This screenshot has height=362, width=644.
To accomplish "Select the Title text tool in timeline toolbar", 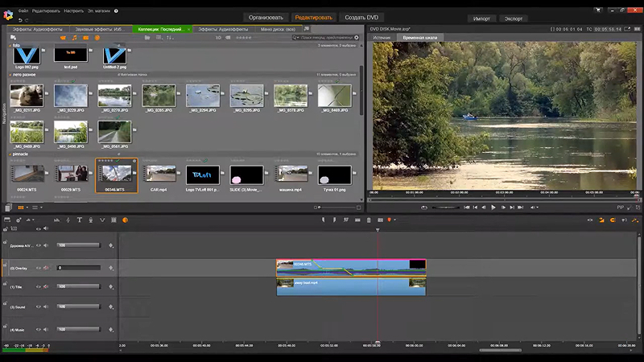I will 80,220.
